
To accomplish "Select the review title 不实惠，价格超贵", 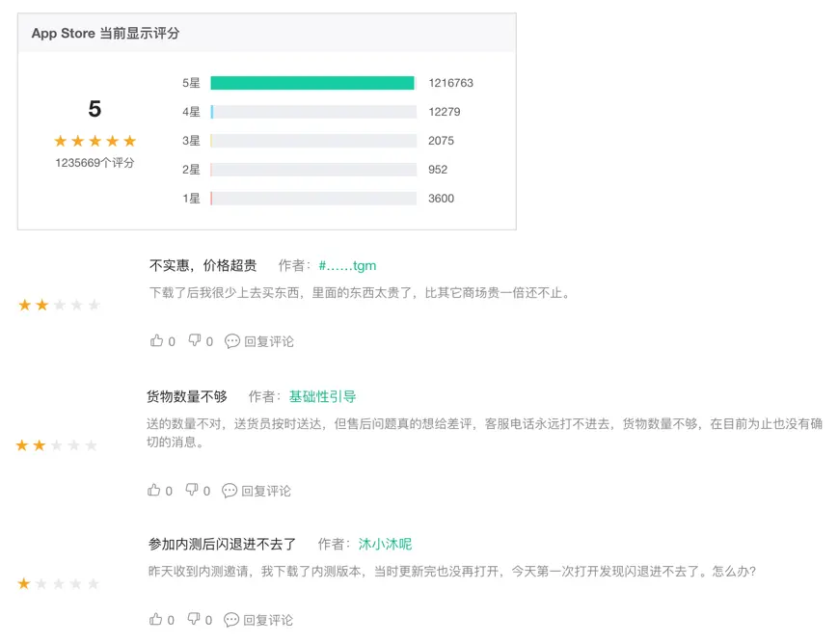I will pyautogui.click(x=204, y=265).
